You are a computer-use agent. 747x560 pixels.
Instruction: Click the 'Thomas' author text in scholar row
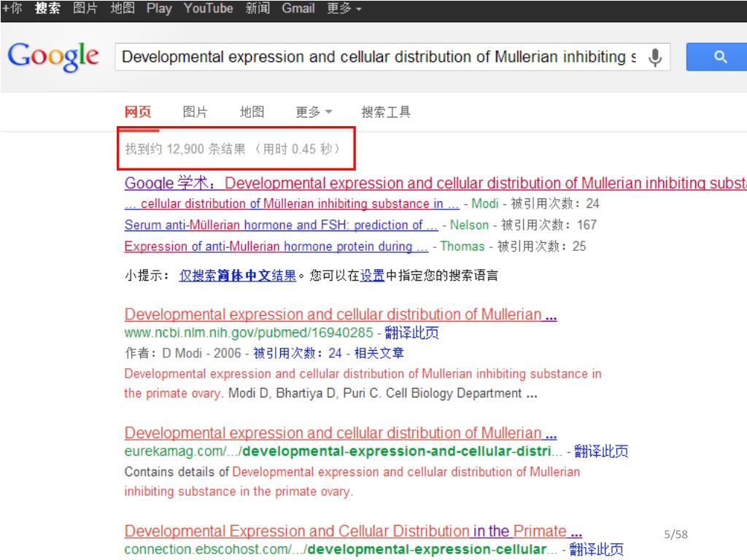point(462,246)
